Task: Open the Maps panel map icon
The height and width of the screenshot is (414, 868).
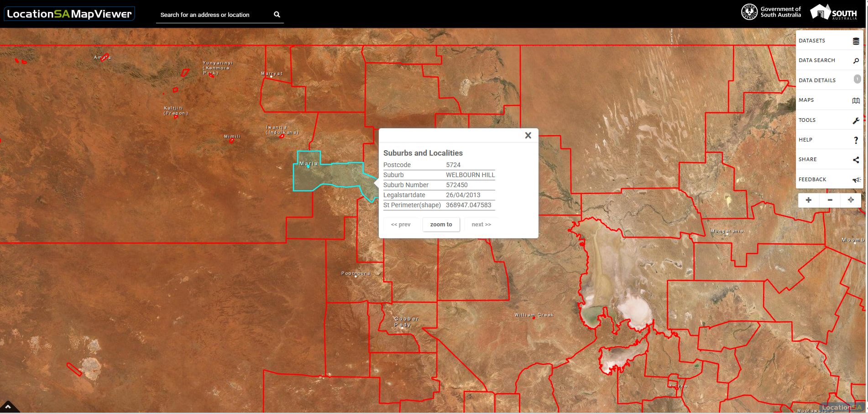Action: [x=856, y=100]
